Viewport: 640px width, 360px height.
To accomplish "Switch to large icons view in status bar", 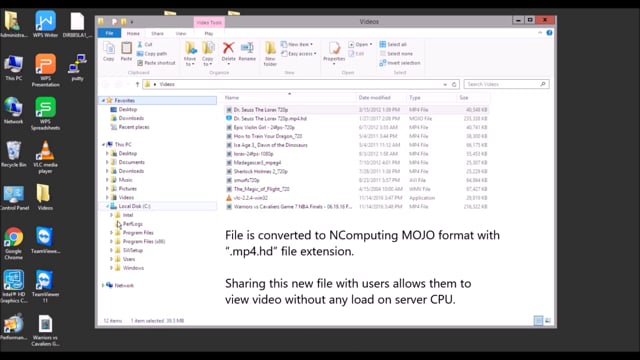I will pos(548,321).
